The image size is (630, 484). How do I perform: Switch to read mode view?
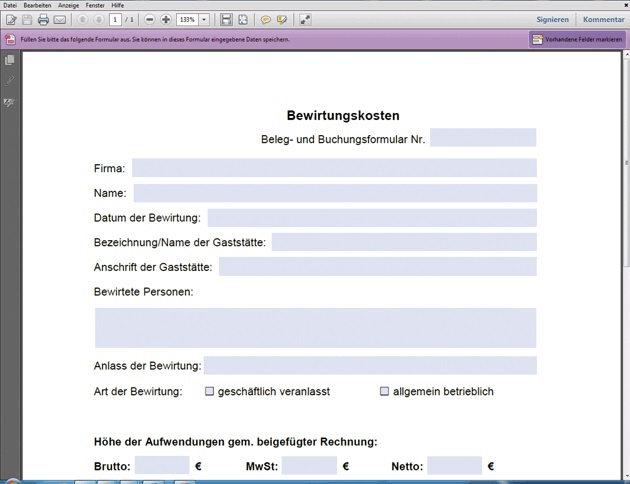point(305,20)
